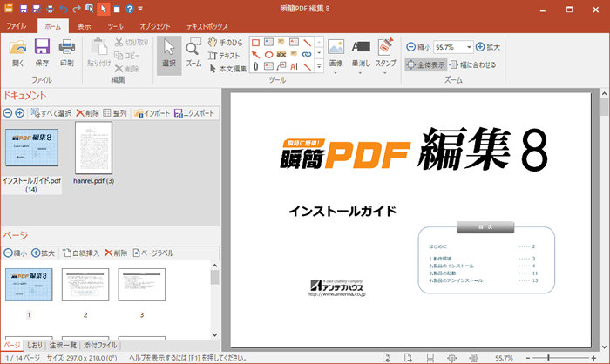The width and height of the screenshot is (610, 364).
Task: Pick the red arrow drawing tool
Action: pyautogui.click(x=255, y=55)
